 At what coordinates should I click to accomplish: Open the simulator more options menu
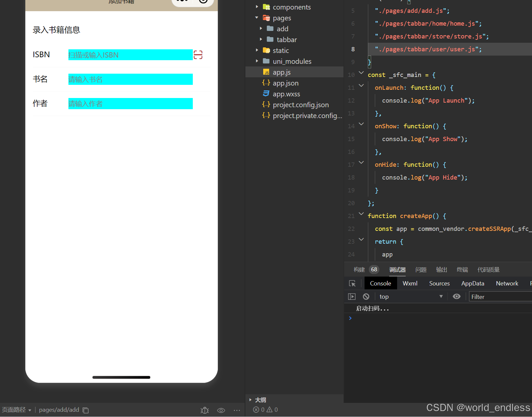click(x=237, y=410)
